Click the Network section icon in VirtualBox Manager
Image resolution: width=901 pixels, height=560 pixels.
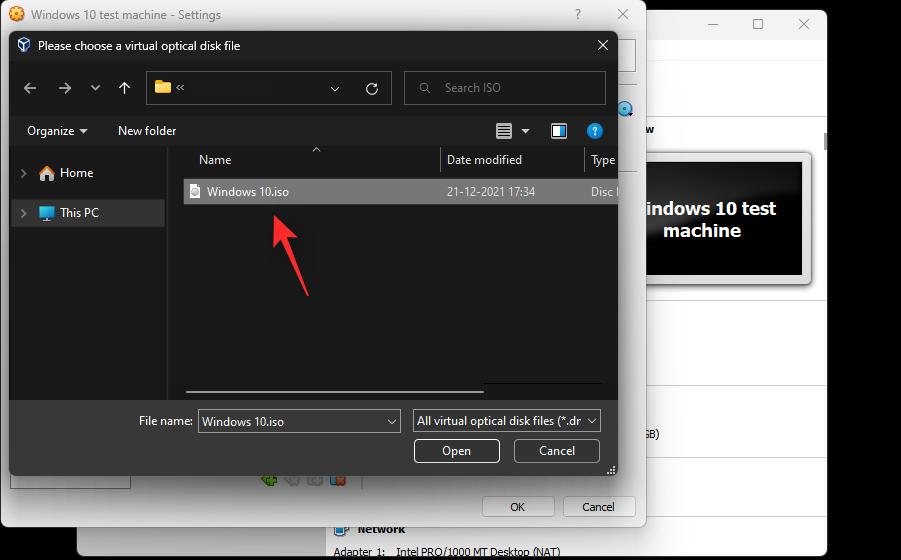(341, 530)
